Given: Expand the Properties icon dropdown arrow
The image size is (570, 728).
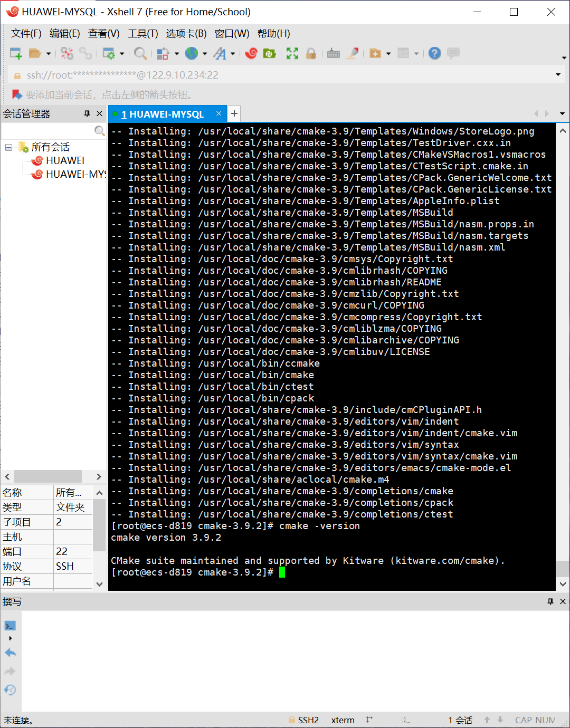Looking at the screenshot, I should (122, 53).
